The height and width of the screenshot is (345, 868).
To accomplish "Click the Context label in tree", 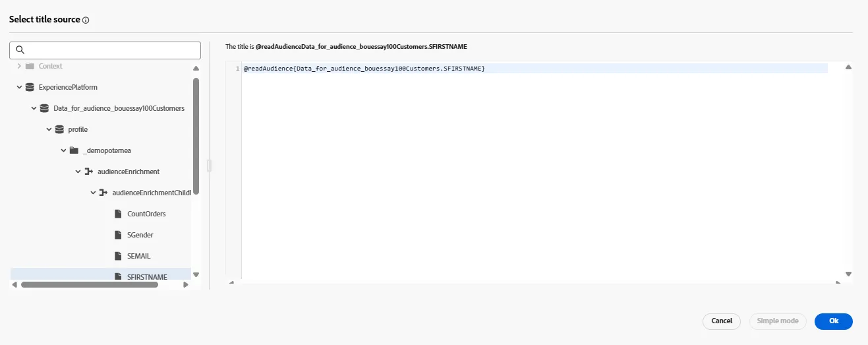I will [51, 66].
